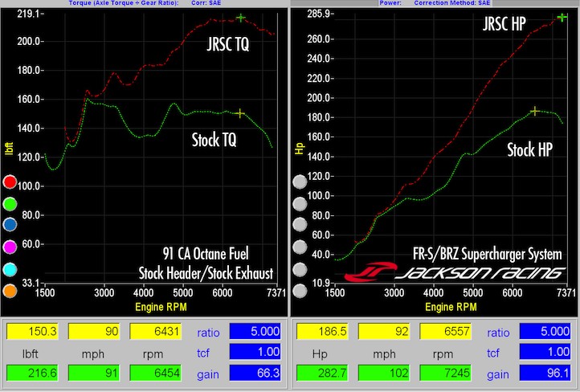Screen dimensions: 580x392
Task: Click the Jackson Racing logo
Action: point(455,272)
